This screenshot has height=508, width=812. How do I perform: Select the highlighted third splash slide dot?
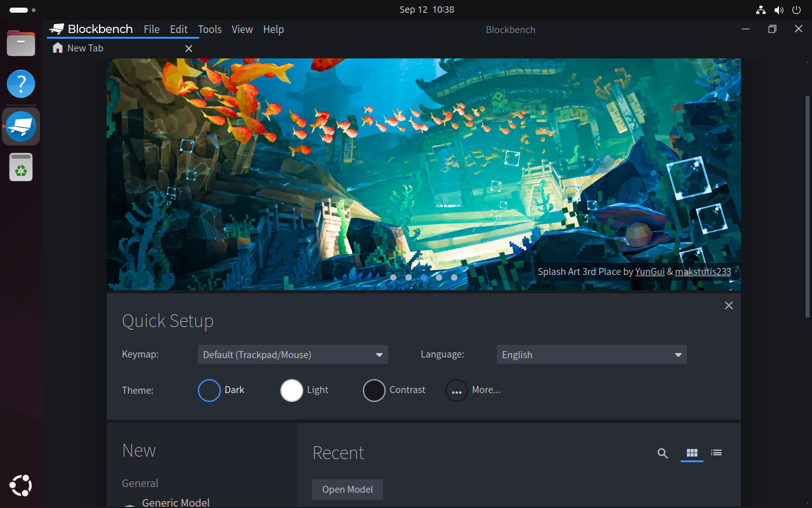click(424, 277)
